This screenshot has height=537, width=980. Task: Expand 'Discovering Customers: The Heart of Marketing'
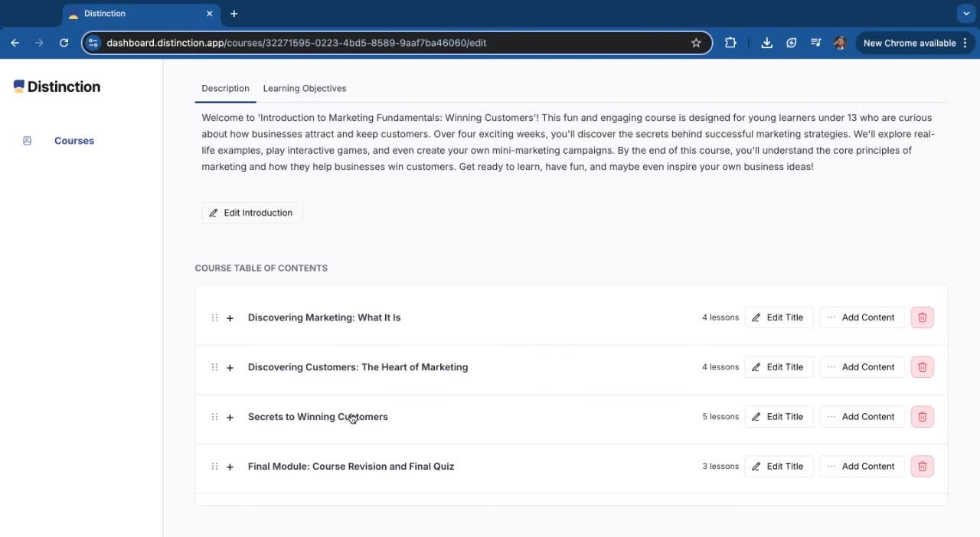(x=230, y=368)
